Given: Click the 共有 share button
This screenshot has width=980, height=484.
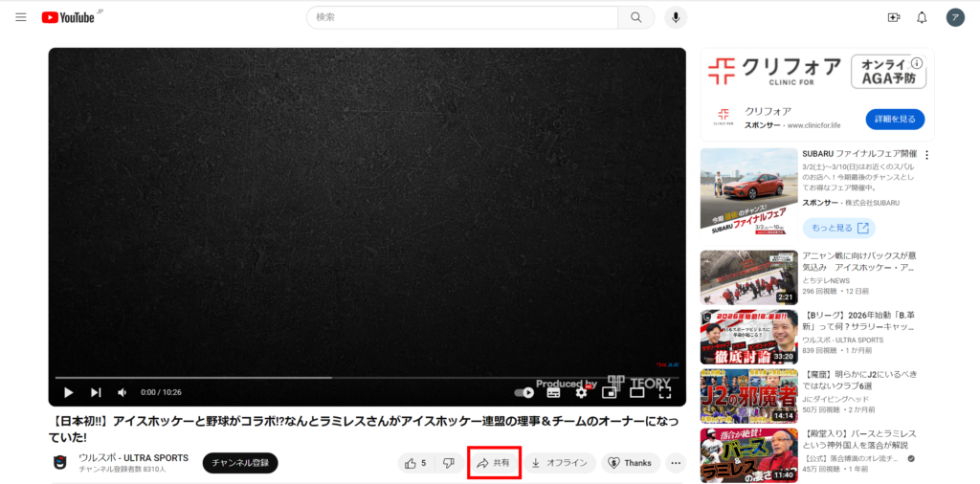Looking at the screenshot, I should pos(494,463).
